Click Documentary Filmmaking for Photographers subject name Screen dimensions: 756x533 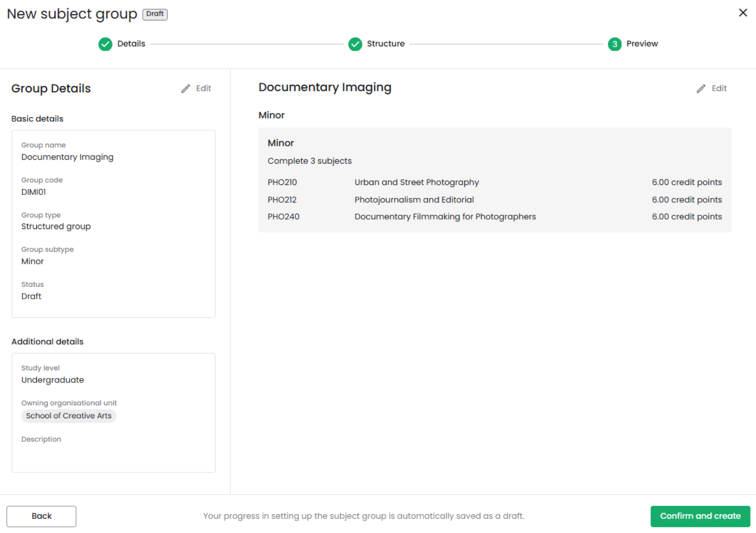445,216
